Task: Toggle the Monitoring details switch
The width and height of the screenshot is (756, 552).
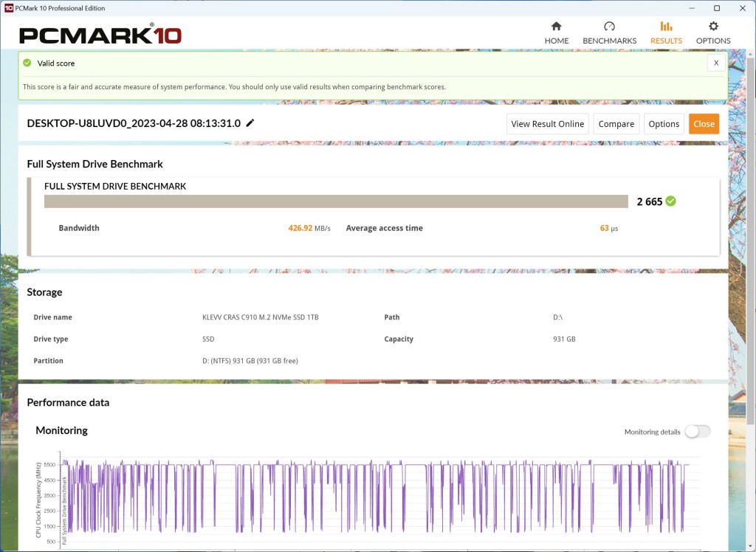Action: 698,432
